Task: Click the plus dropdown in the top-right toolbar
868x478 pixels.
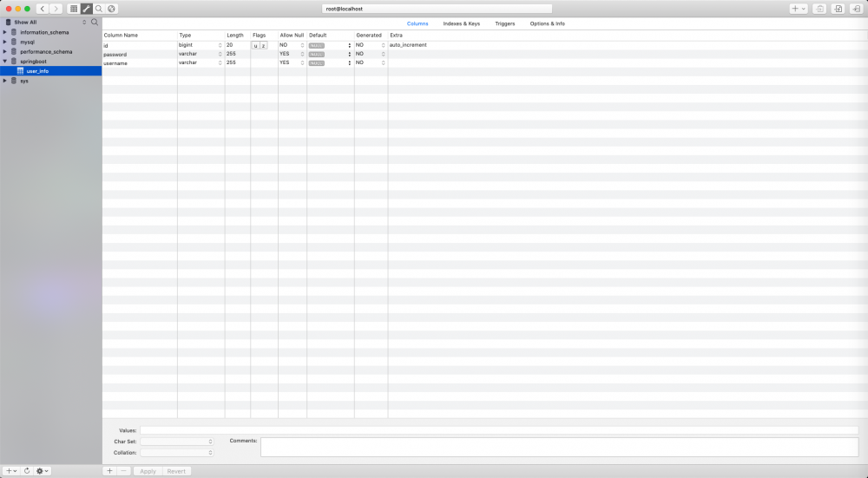Action: click(x=799, y=9)
